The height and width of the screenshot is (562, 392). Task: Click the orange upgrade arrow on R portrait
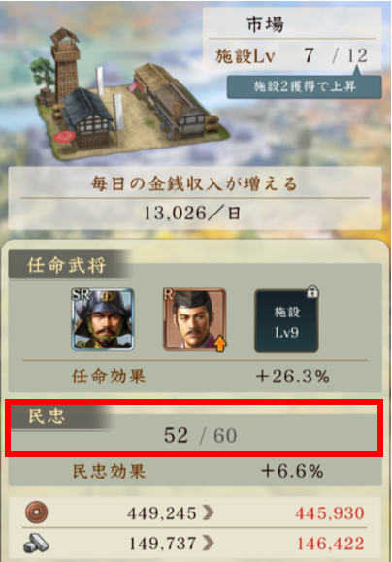click(220, 344)
